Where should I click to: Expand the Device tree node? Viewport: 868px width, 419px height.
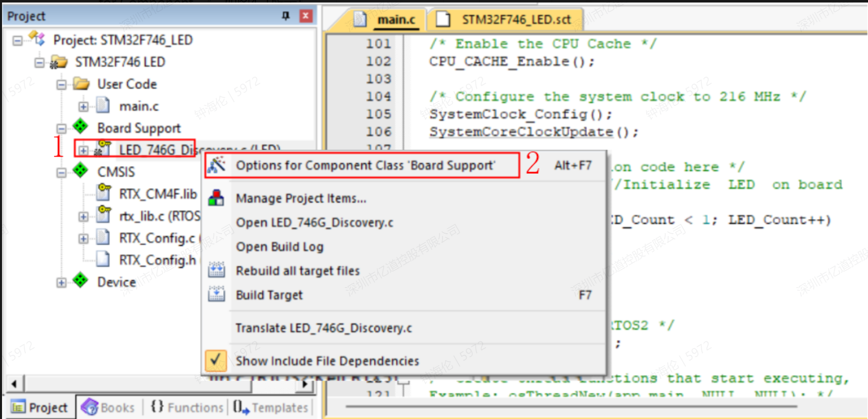pos(61,283)
